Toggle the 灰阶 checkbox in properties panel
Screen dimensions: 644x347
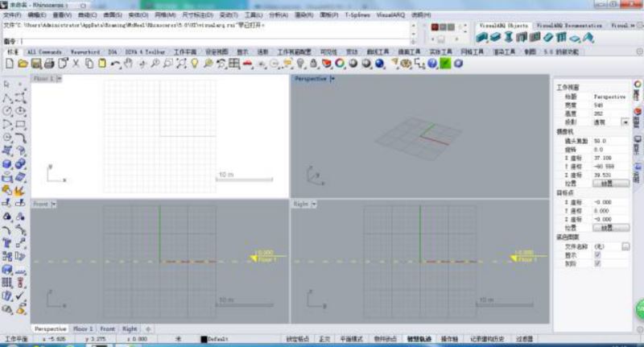597,263
